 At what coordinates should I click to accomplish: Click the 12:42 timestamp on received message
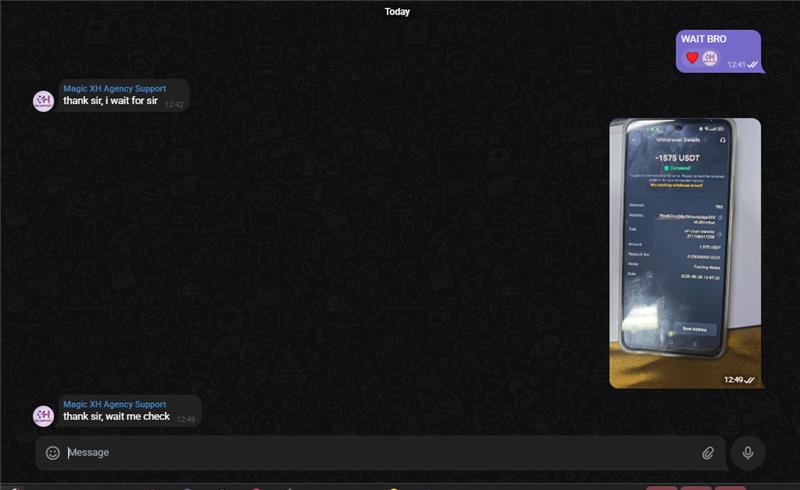(174, 104)
